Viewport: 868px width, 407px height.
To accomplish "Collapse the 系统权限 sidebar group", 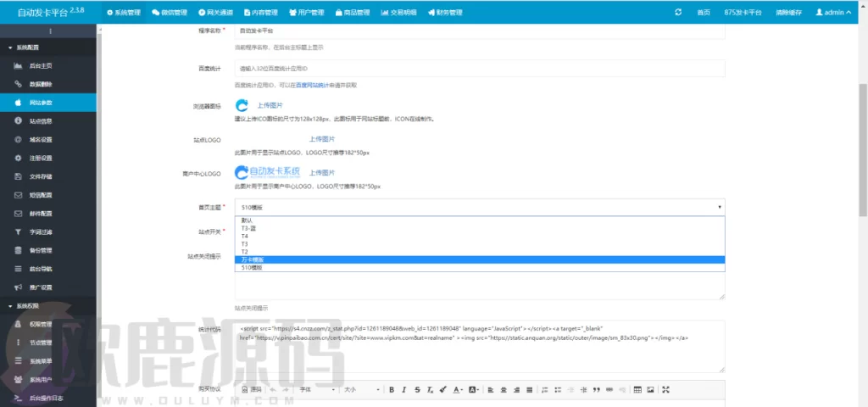I will tap(48, 305).
